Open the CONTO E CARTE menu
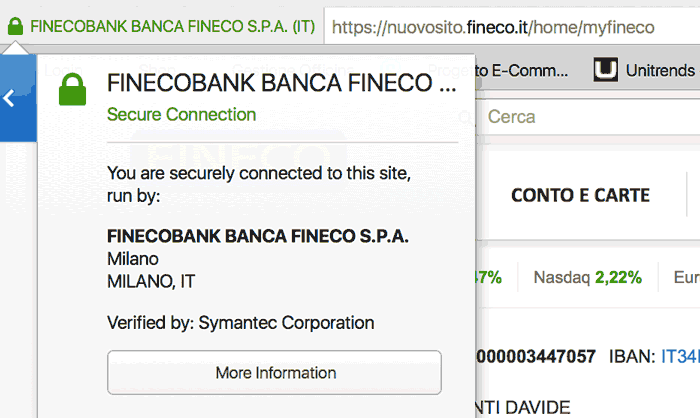Viewport: 700px width, 418px height. pyautogui.click(x=580, y=195)
